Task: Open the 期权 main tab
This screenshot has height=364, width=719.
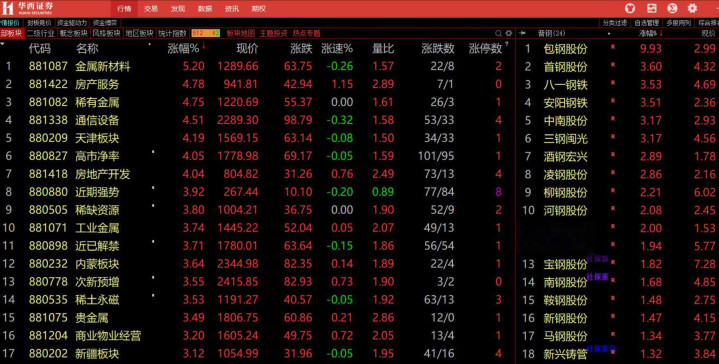Action: point(259,9)
